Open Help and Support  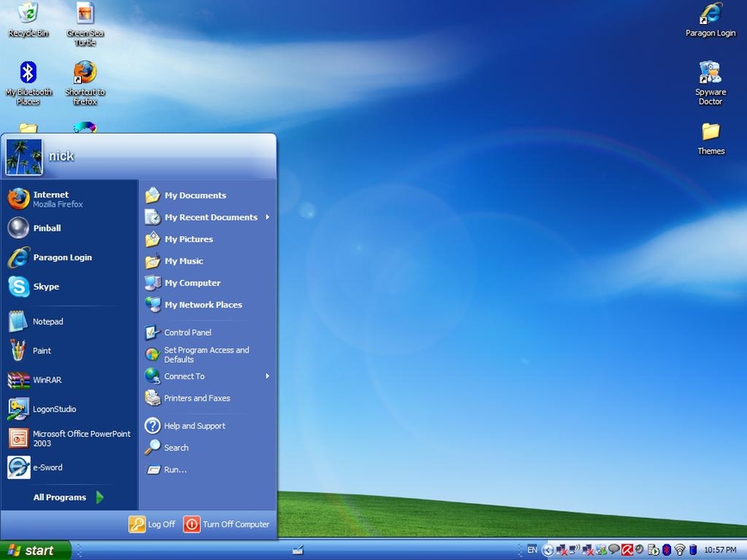208,426
